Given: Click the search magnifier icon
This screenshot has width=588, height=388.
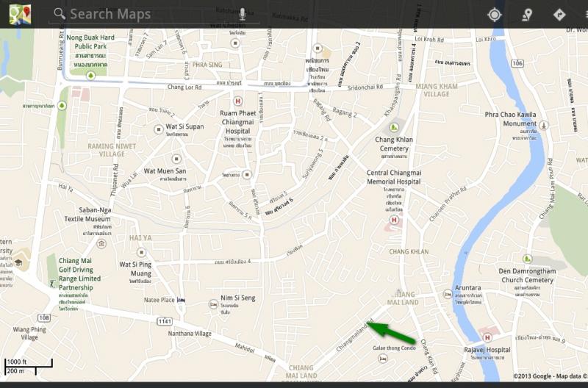Looking at the screenshot, I should 60,13.
